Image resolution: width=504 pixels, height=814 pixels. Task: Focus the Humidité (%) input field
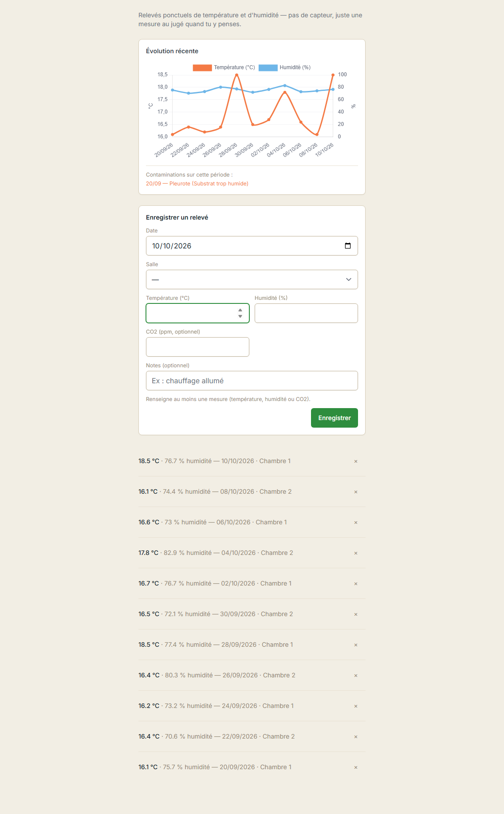(306, 313)
